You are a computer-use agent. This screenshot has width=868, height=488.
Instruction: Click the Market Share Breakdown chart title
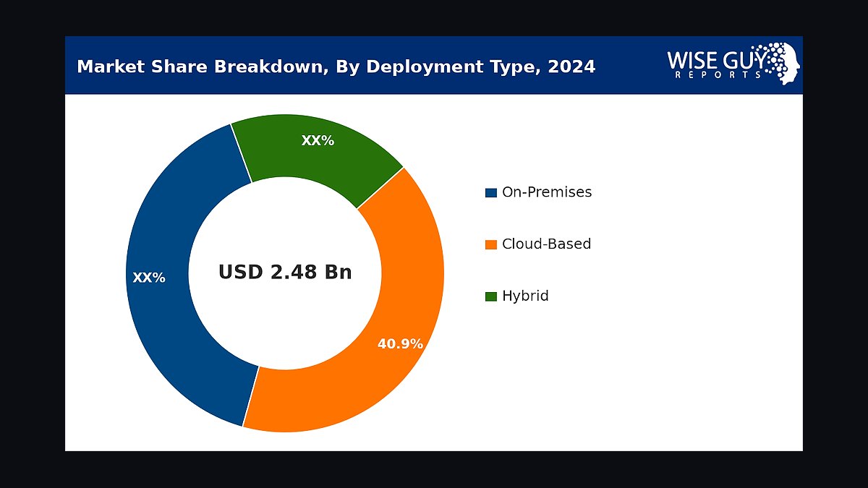point(336,67)
